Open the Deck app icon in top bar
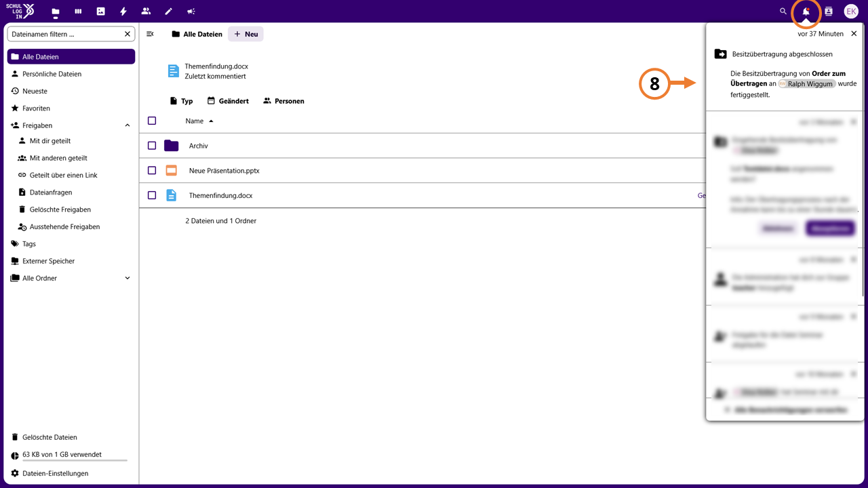868x488 pixels. (78, 12)
